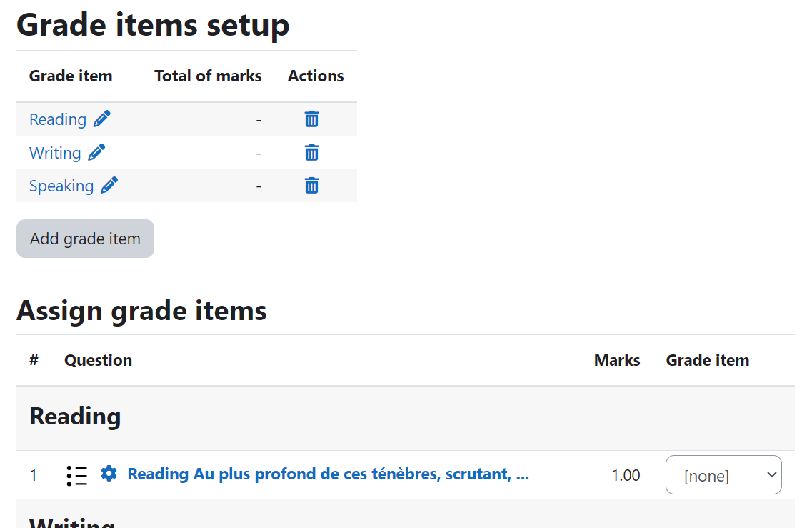Open the Speaking grade item link

click(61, 186)
